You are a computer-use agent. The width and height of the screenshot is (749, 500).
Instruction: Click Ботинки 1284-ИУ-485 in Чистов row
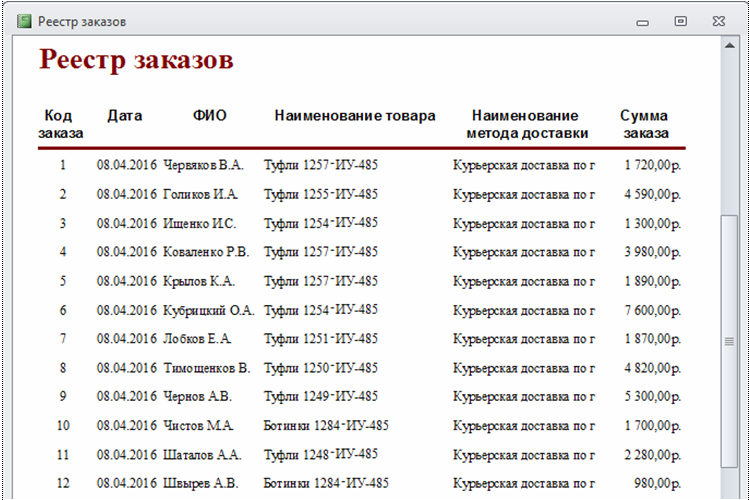point(326,426)
